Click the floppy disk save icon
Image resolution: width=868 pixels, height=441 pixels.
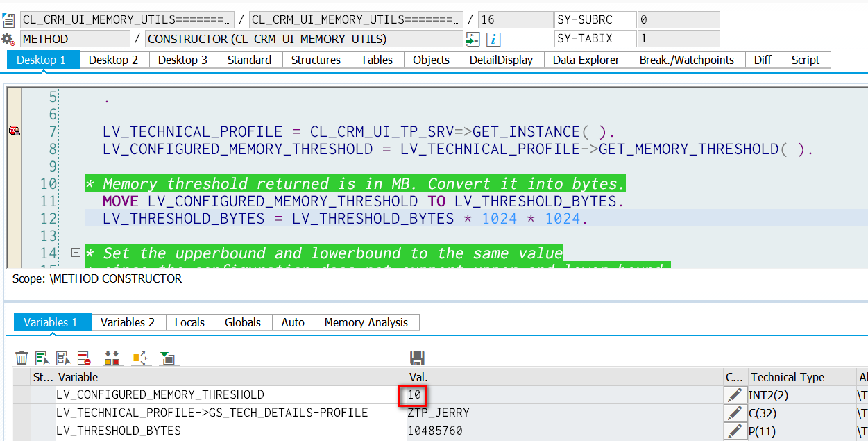417,358
